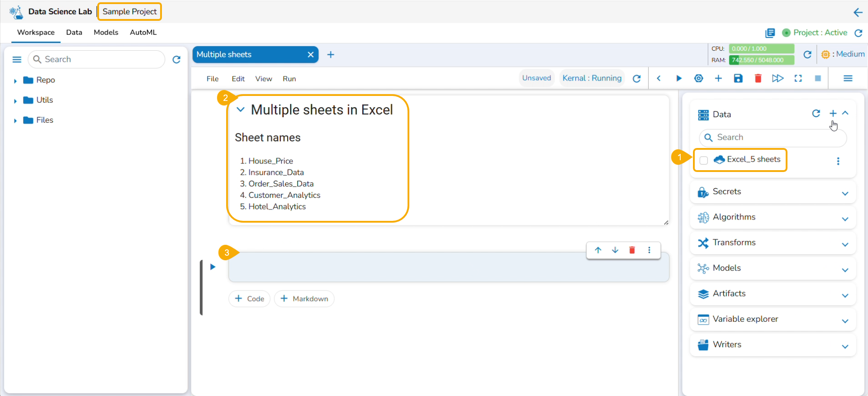Toggle fullscreen notebook view
Viewport: 868px width, 396px height.
(798, 78)
